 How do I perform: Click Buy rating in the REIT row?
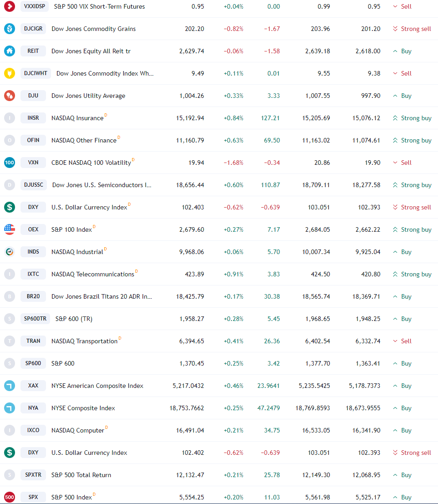402,51
